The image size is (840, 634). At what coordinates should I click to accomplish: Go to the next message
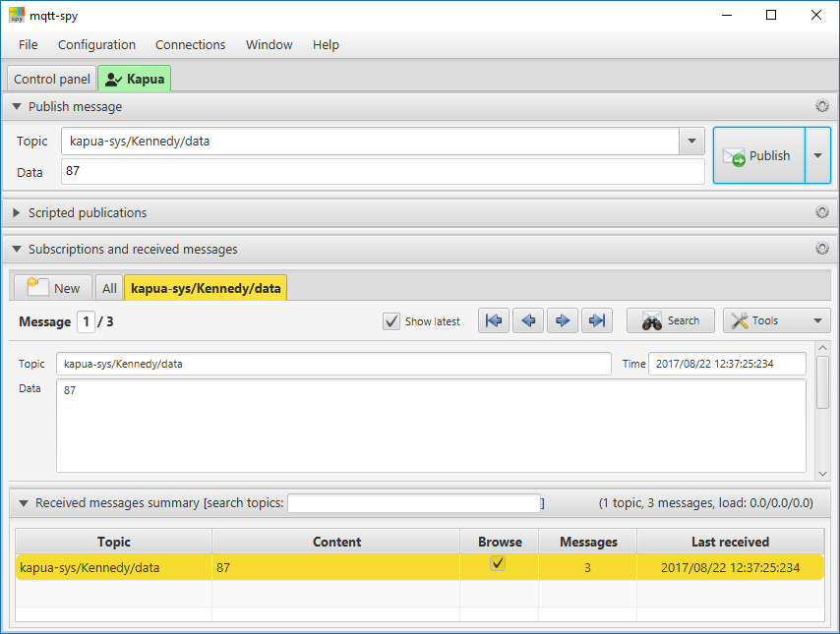pyautogui.click(x=562, y=319)
